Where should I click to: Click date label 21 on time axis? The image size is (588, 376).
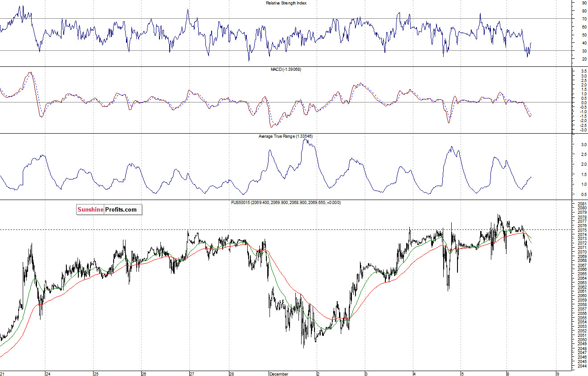point(3,373)
